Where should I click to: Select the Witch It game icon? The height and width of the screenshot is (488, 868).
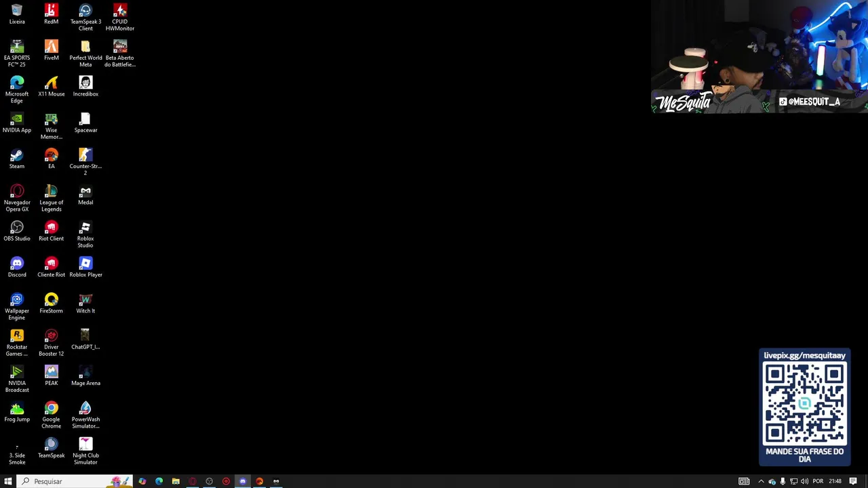coord(85,303)
